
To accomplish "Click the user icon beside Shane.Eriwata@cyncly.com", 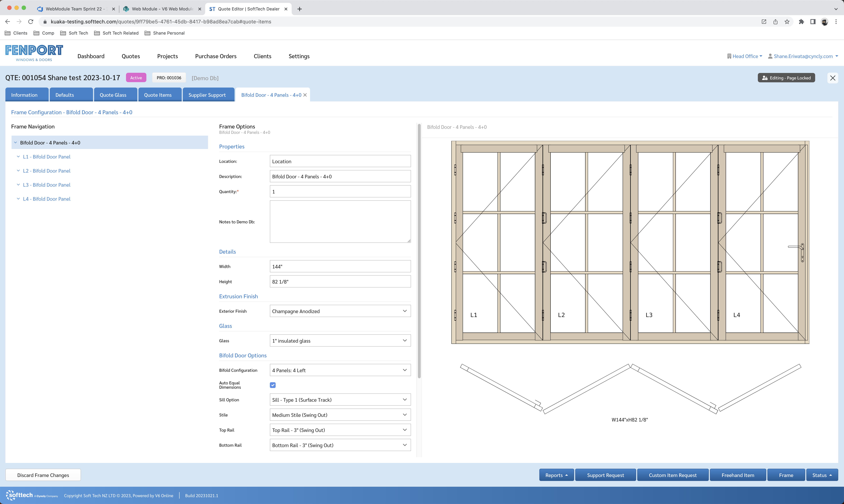I will pyautogui.click(x=771, y=56).
